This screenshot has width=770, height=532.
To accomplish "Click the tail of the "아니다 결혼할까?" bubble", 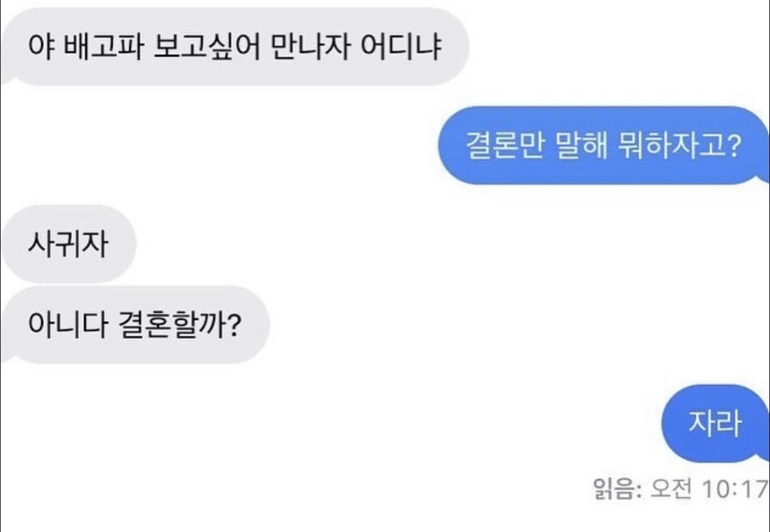I will pos(5,356).
